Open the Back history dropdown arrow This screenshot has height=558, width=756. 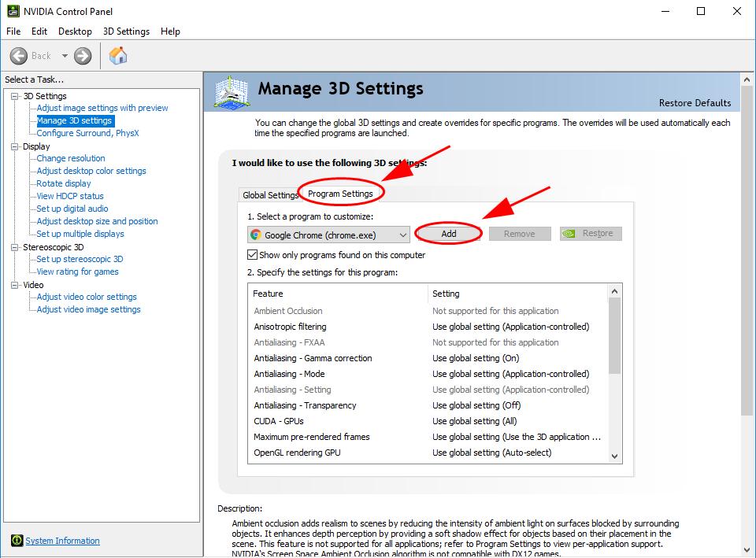65,56
